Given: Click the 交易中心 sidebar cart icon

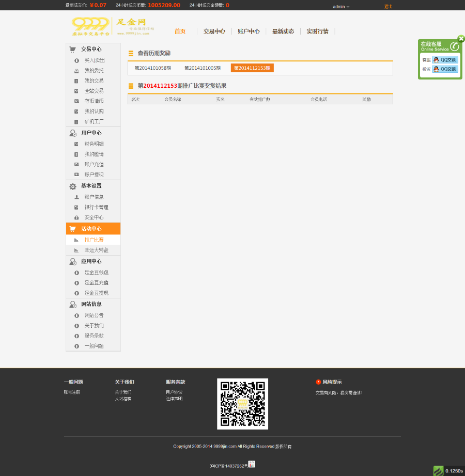Looking at the screenshot, I should (72, 49).
